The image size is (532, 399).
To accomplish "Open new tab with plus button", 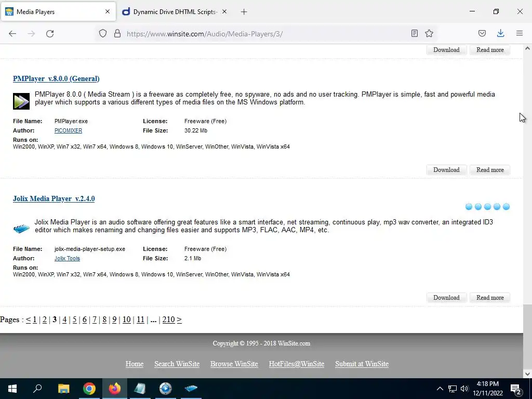I will coord(244,12).
